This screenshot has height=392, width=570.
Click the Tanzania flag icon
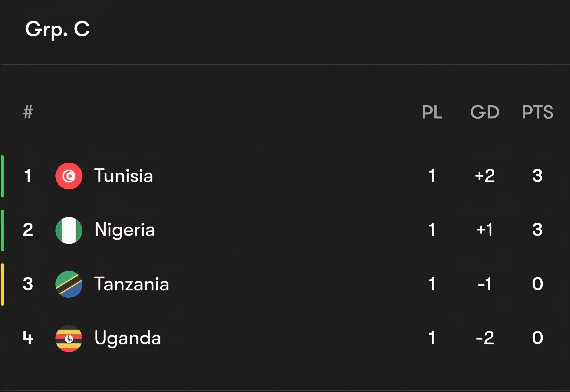69,284
